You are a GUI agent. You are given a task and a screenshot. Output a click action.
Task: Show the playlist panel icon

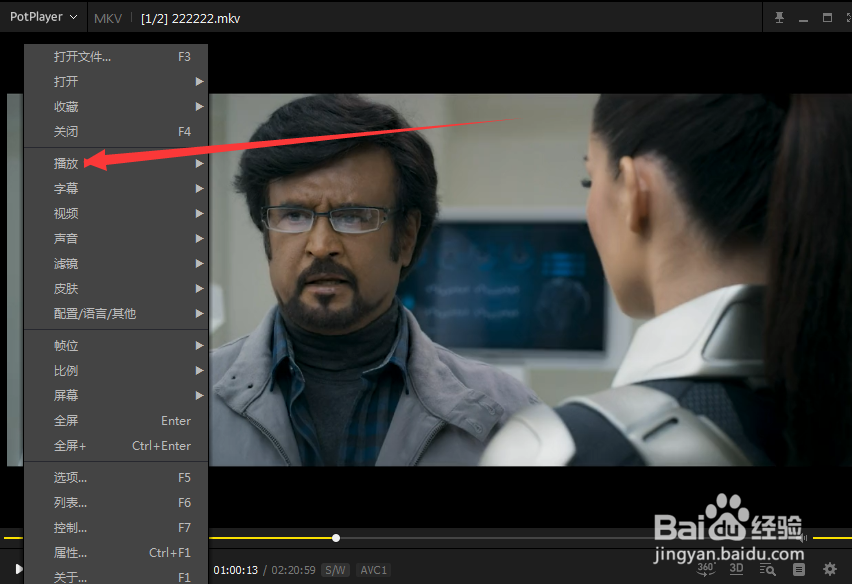click(x=799, y=569)
